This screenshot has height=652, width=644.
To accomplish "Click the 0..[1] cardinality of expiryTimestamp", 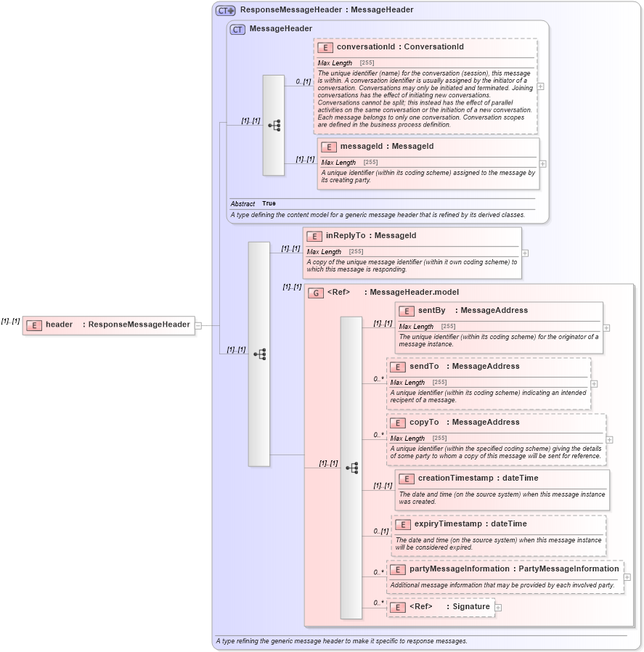I will (x=381, y=531).
